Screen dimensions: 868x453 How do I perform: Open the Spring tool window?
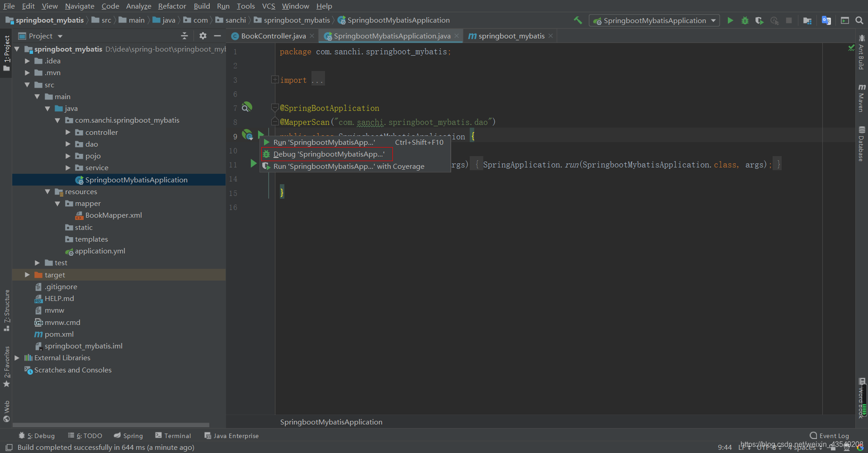128,436
